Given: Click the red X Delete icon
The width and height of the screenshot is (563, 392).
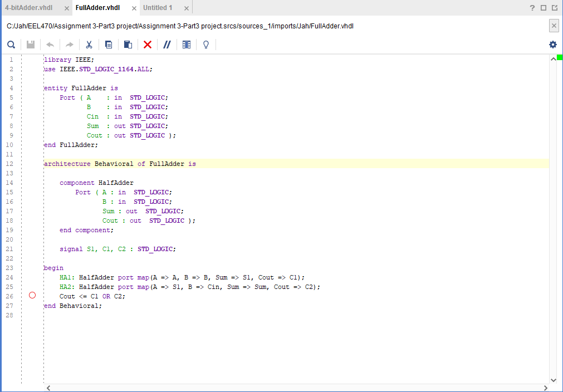Looking at the screenshot, I should (x=148, y=45).
